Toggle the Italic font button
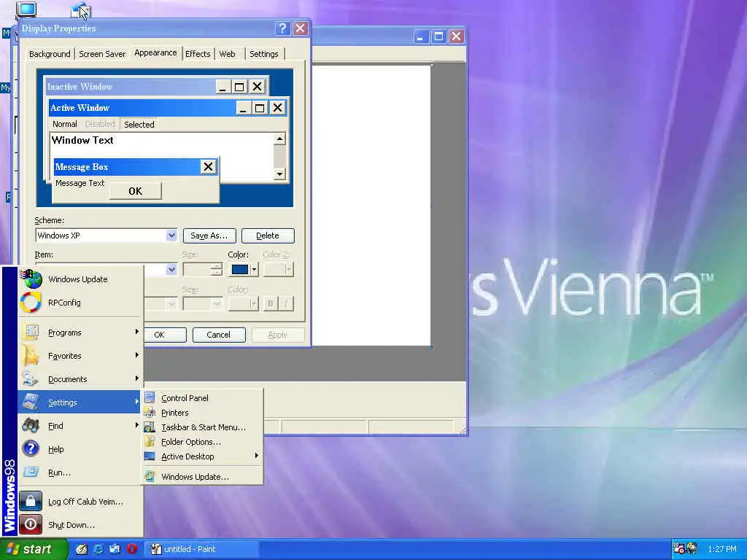The height and width of the screenshot is (560, 747). (286, 304)
